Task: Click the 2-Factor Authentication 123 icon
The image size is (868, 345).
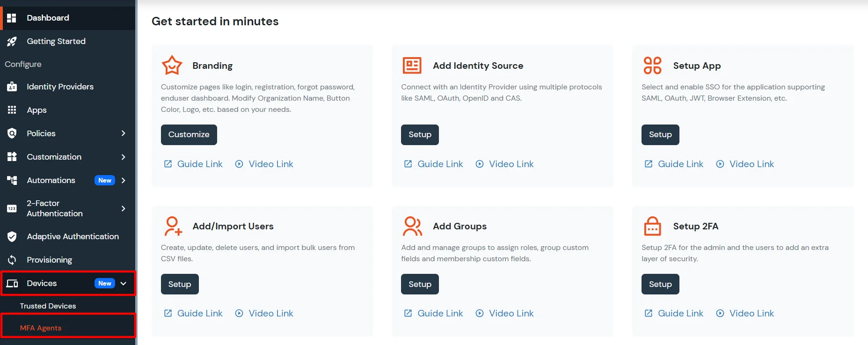Action: click(x=12, y=208)
